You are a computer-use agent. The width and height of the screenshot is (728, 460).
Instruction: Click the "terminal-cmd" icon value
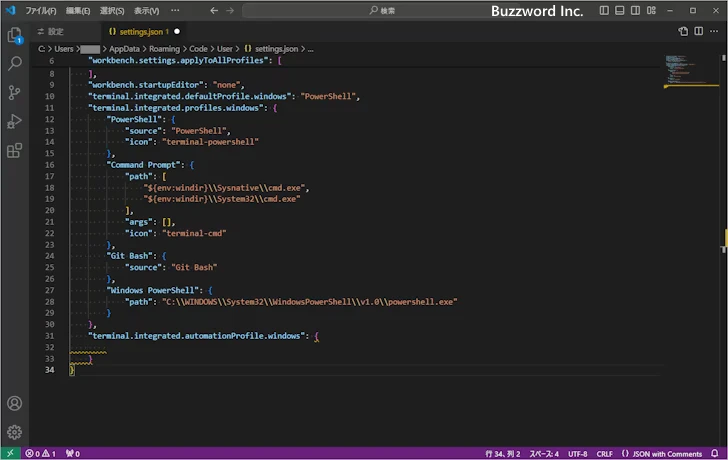194,233
